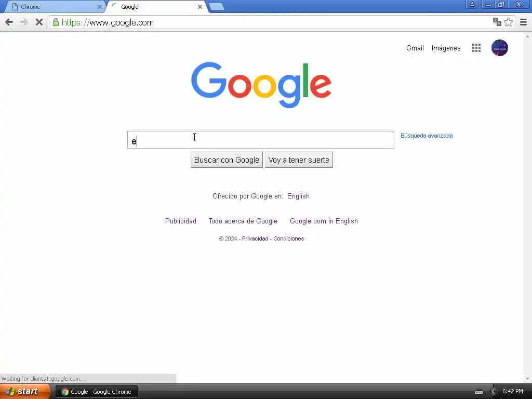Open Imágenes link

pos(446,48)
